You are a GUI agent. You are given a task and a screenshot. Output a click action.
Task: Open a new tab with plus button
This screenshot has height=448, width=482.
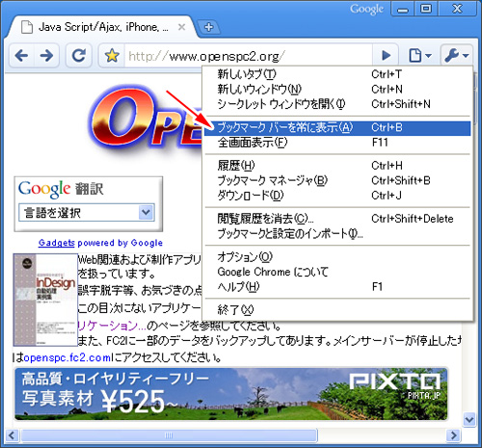click(x=208, y=27)
